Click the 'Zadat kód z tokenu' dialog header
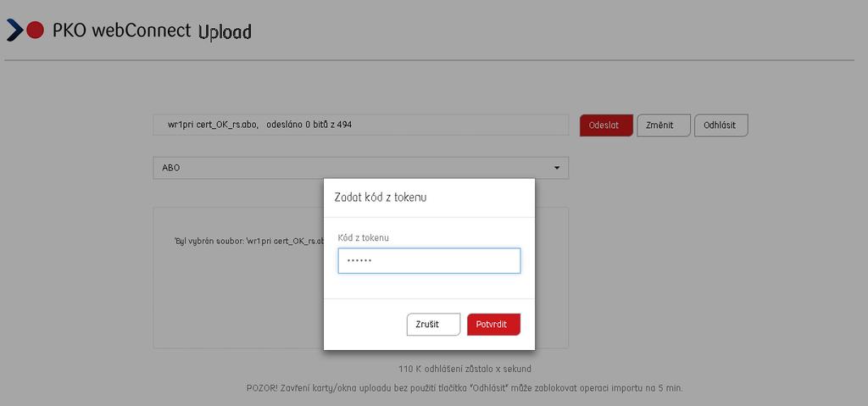The width and height of the screenshot is (868, 406). coord(381,197)
